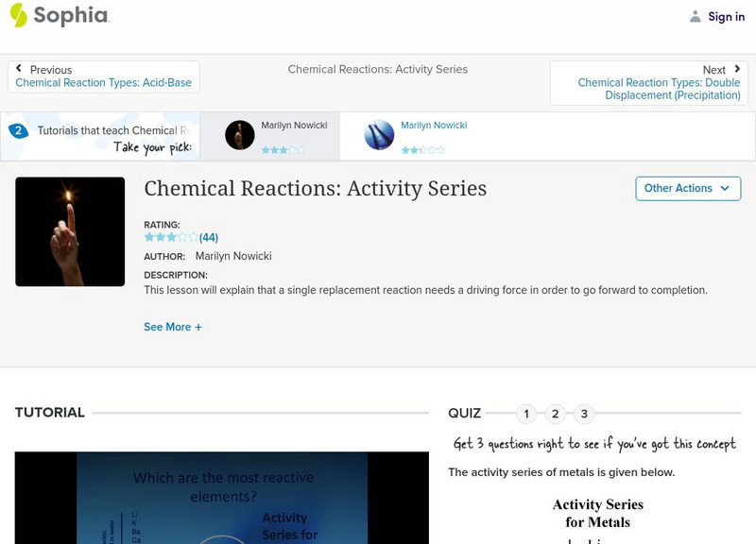756x544 pixels.
Task: Click the three-star rating under RATING
Action: pyautogui.click(x=170, y=237)
